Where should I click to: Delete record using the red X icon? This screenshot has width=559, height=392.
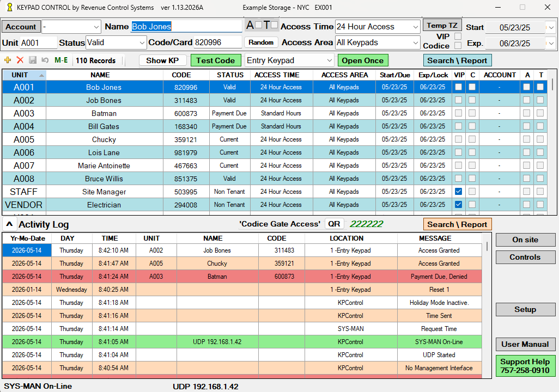pos(20,60)
